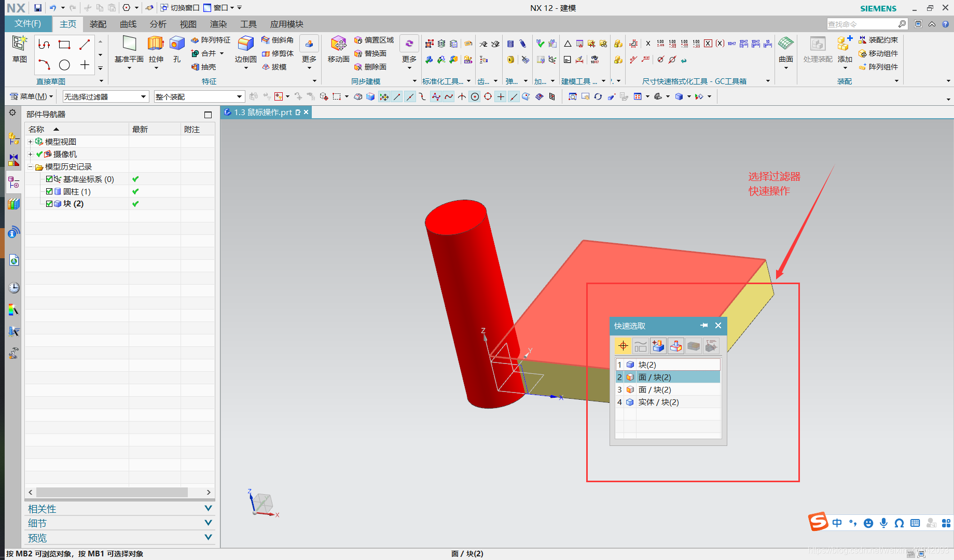Expand the 细节 panel
This screenshot has height=560, width=954.
click(x=120, y=523)
